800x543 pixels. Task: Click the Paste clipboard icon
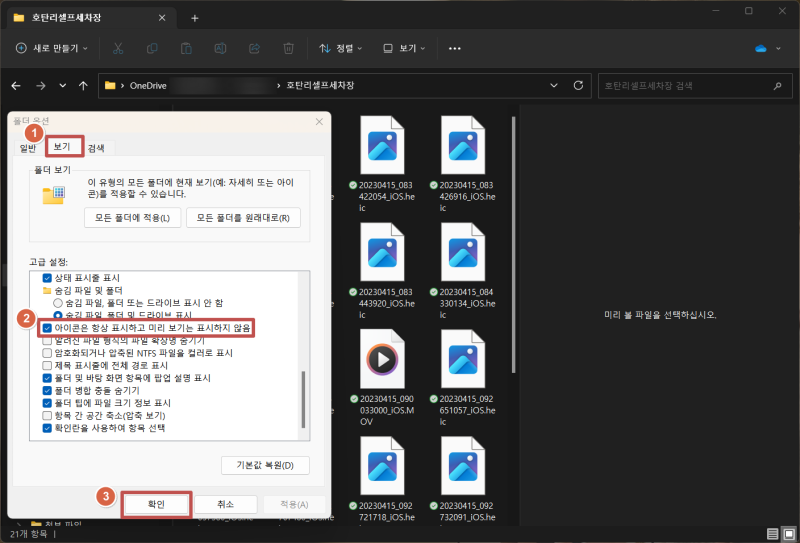pyautogui.click(x=186, y=48)
